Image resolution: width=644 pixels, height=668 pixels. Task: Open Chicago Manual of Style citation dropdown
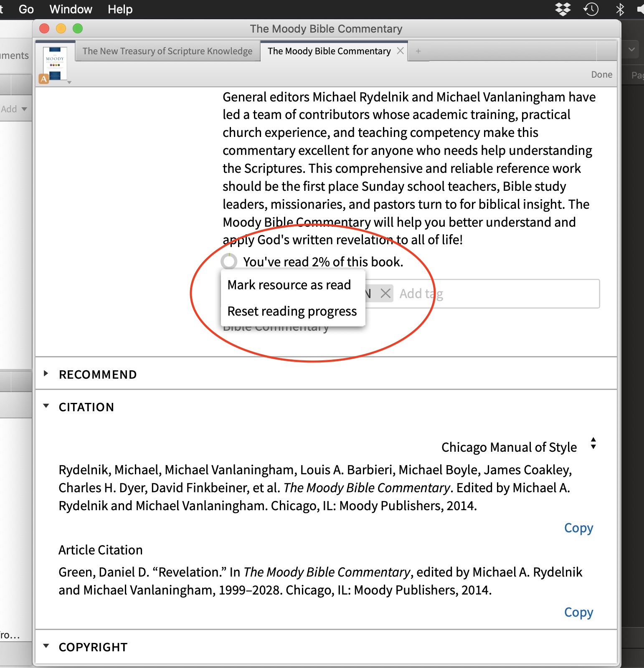(519, 447)
